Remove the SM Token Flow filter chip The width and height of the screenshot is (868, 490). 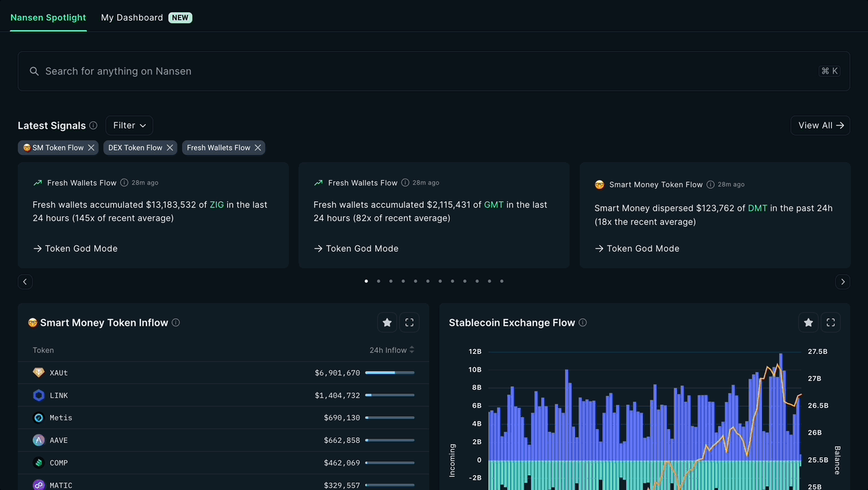91,147
